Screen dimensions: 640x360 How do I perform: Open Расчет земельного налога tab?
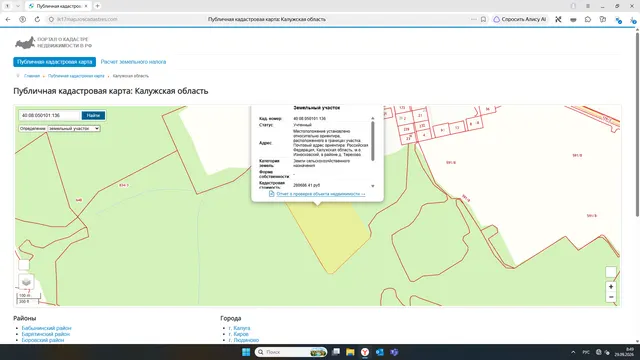133,62
